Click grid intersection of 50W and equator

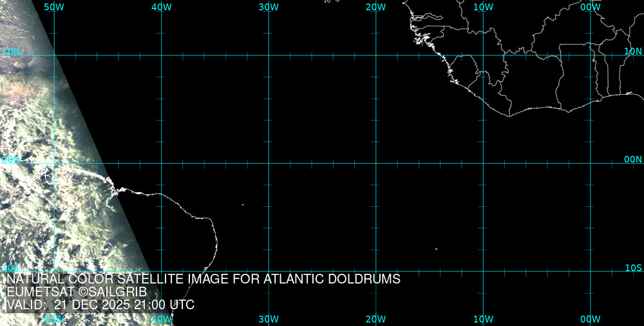point(54,163)
